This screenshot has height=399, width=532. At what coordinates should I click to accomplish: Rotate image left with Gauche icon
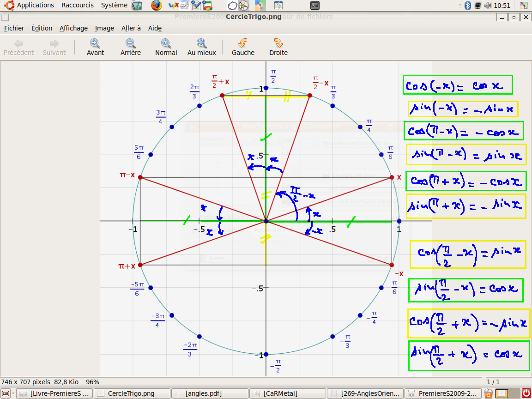click(x=243, y=43)
